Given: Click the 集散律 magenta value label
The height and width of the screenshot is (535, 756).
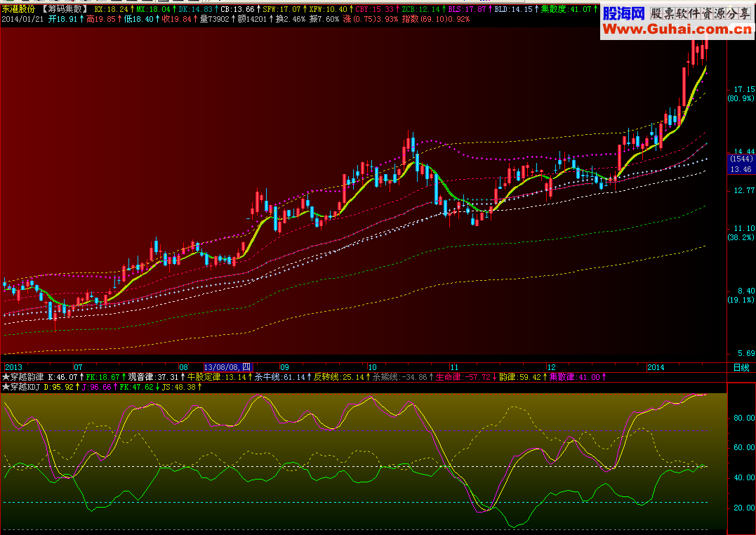Looking at the screenshot, I should coord(575,377).
